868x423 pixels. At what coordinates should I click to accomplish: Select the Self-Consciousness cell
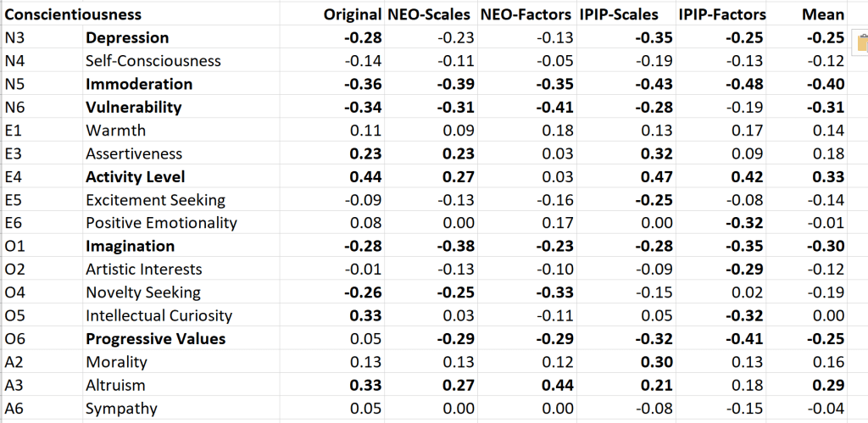click(x=153, y=61)
